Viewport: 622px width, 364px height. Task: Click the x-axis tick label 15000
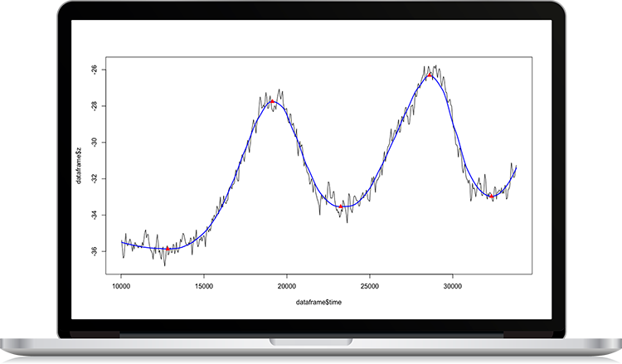tap(204, 286)
